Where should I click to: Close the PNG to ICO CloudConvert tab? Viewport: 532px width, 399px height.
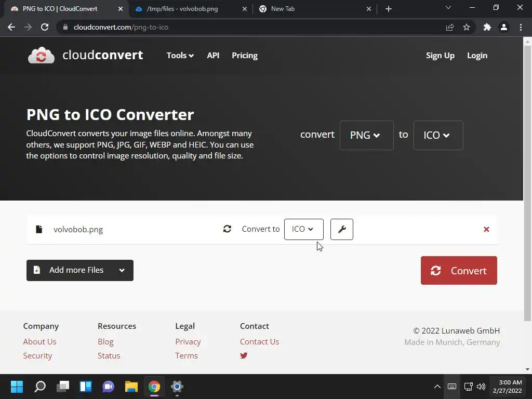[121, 9]
